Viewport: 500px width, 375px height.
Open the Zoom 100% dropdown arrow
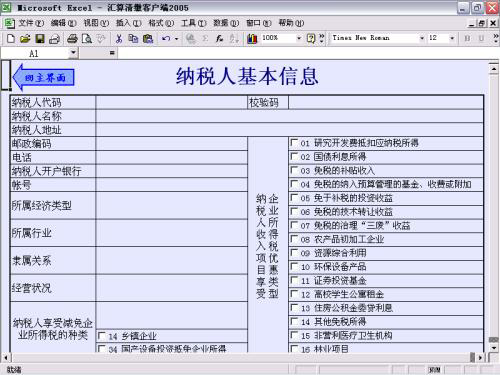[x=299, y=38]
